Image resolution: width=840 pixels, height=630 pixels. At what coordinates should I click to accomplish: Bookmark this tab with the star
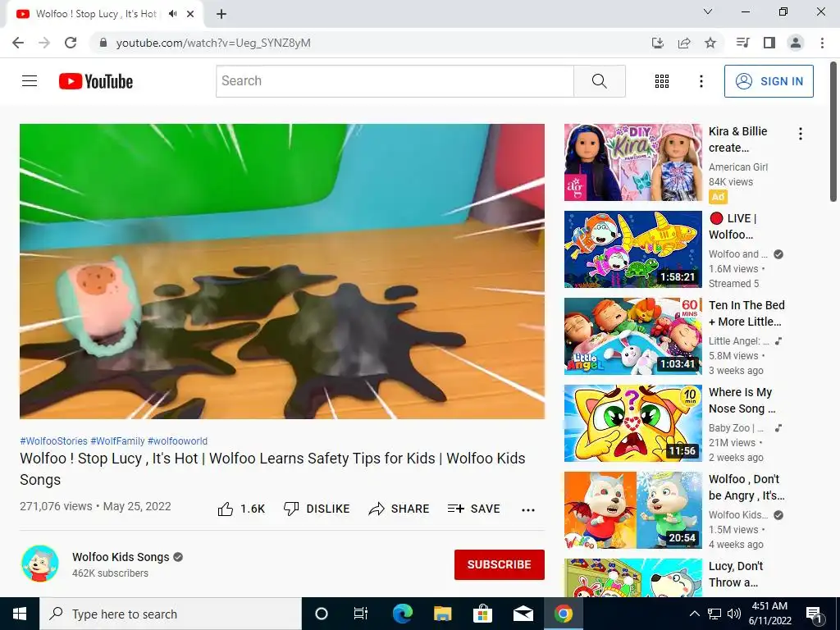pos(710,43)
